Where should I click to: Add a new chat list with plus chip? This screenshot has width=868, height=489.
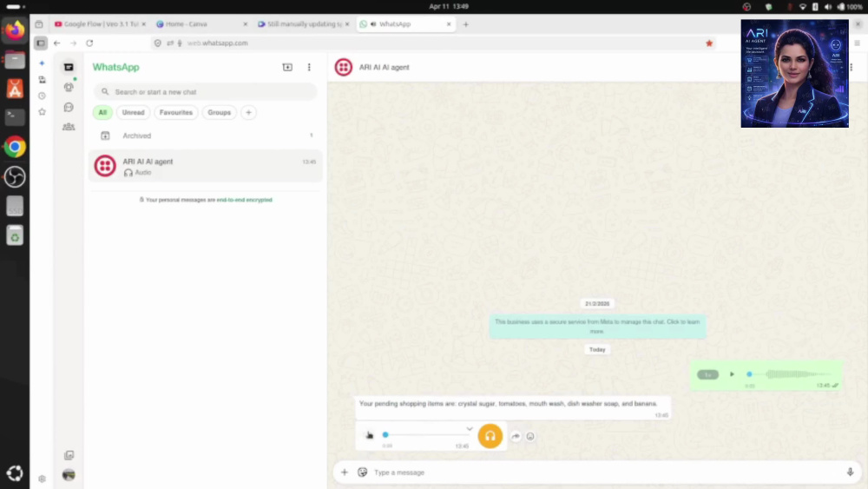click(248, 112)
